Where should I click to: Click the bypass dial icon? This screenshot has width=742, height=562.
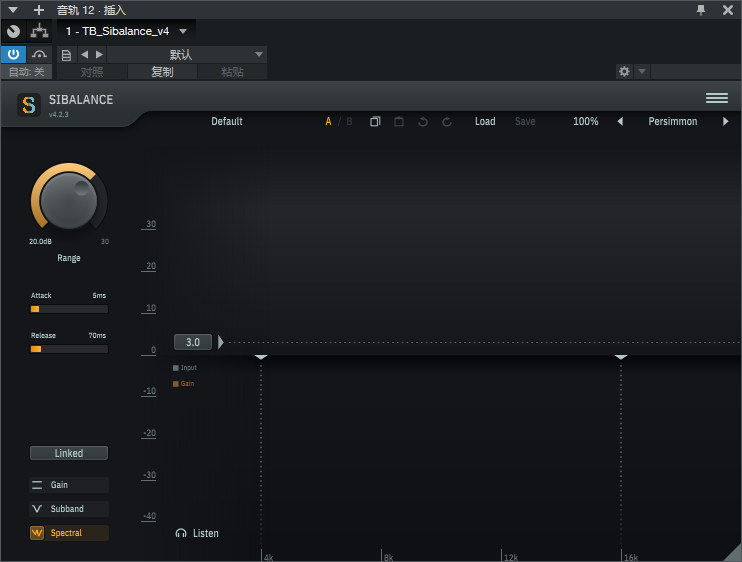(13, 31)
